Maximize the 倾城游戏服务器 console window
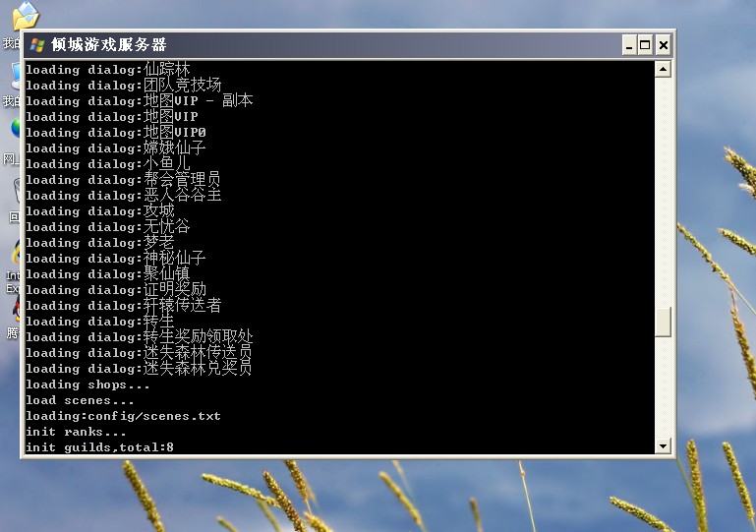Image resolution: width=756 pixels, height=532 pixels. (x=645, y=45)
